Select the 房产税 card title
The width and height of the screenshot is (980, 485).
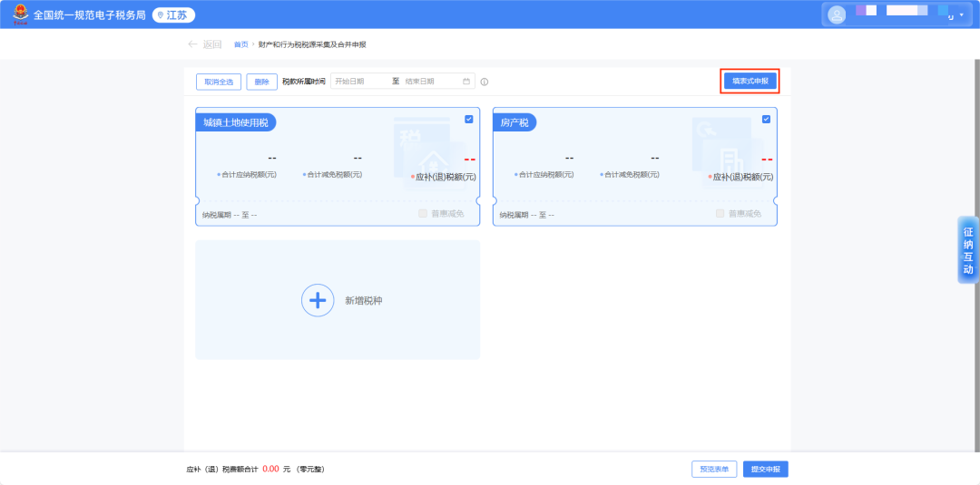[x=514, y=123]
